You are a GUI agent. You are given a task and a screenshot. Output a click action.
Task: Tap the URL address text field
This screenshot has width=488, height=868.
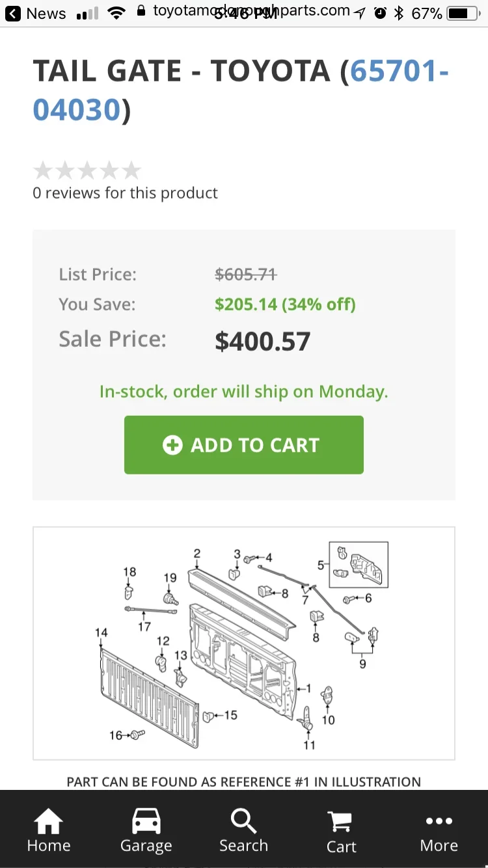pyautogui.click(x=251, y=12)
